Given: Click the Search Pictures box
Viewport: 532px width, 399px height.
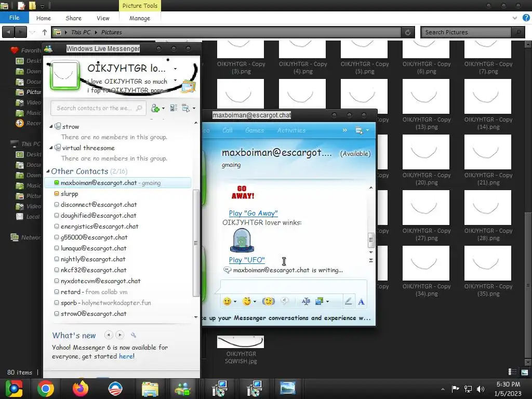Looking at the screenshot, I should tap(466, 32).
